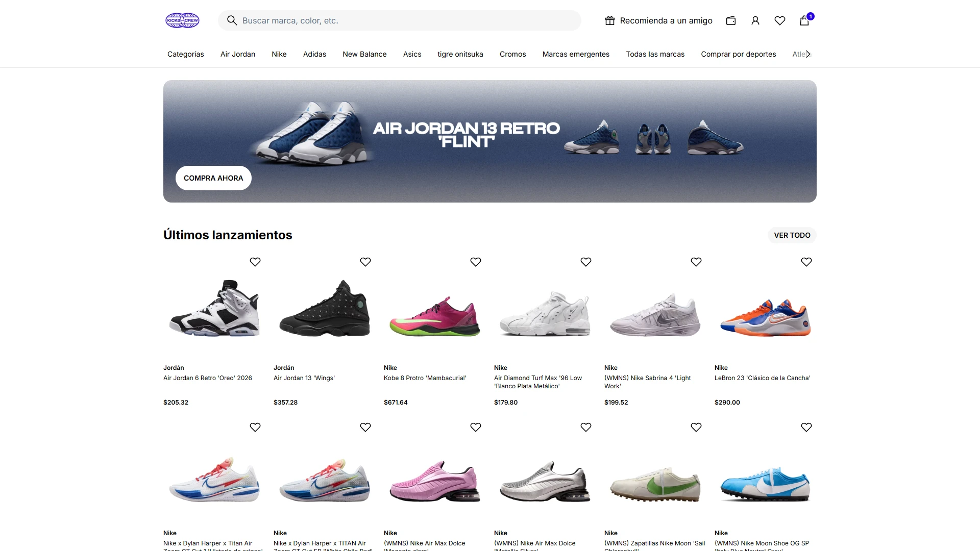This screenshot has height=551, width=980.
Task: Click the Kobe 8 Protro 'Mambacurial' title
Action: 425,378
